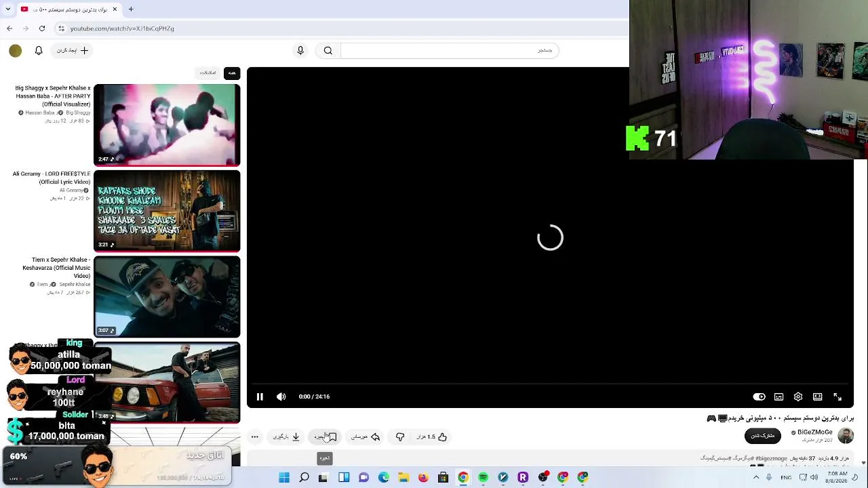Click the black subscribe button

tap(763, 435)
